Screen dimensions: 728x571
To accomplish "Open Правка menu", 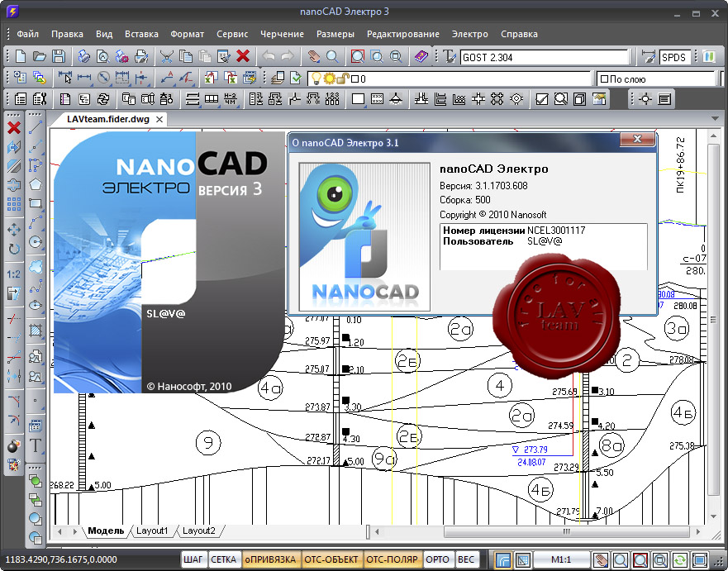I will (x=67, y=34).
